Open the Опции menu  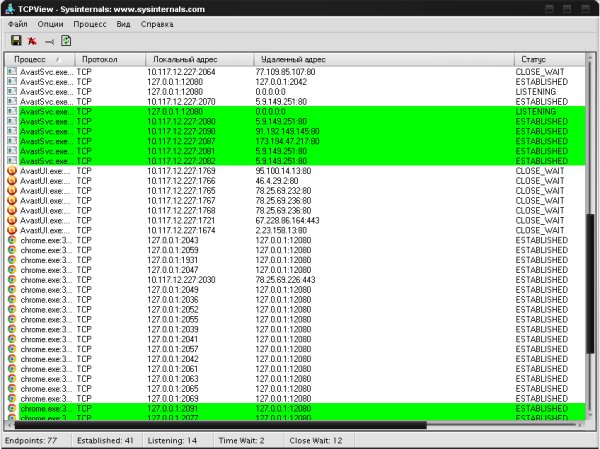[x=50, y=24]
